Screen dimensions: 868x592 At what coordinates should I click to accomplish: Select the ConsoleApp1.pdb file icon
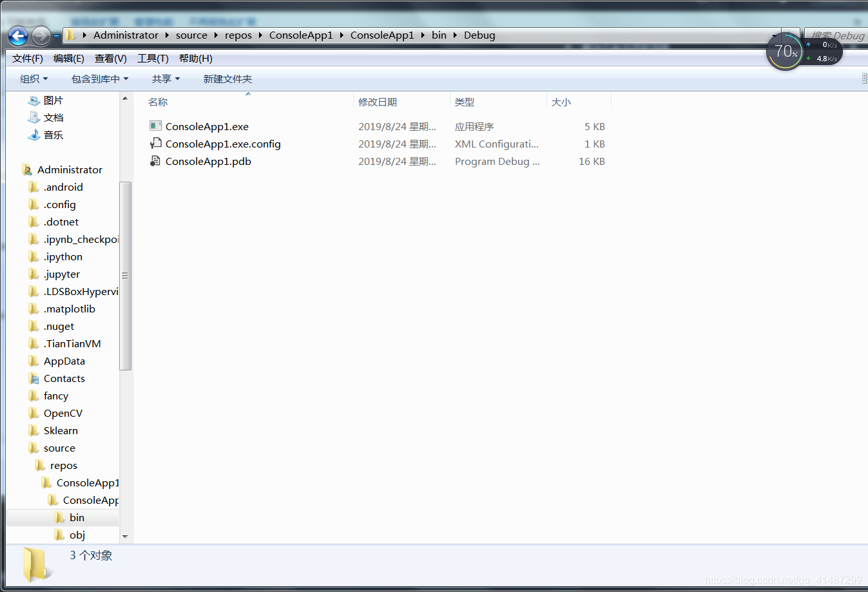(x=155, y=161)
